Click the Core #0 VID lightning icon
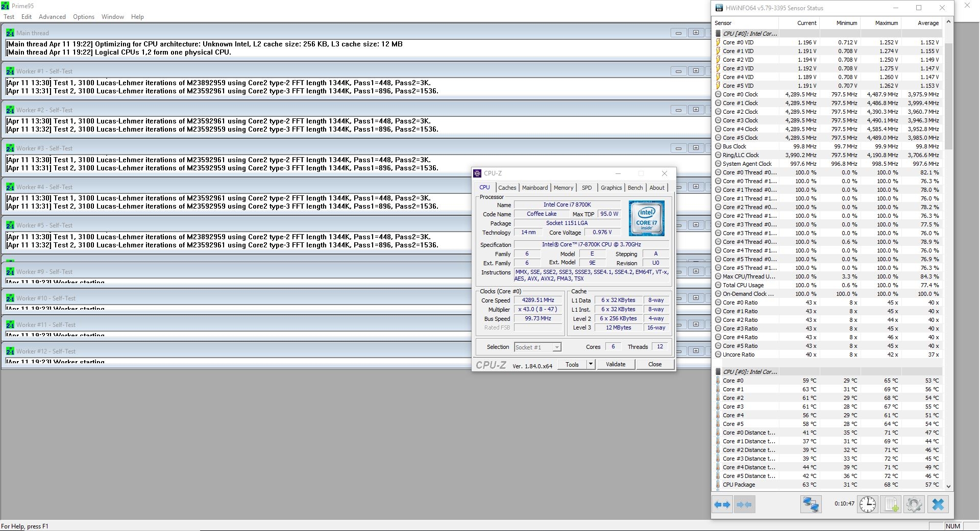The image size is (980, 531). [718, 42]
